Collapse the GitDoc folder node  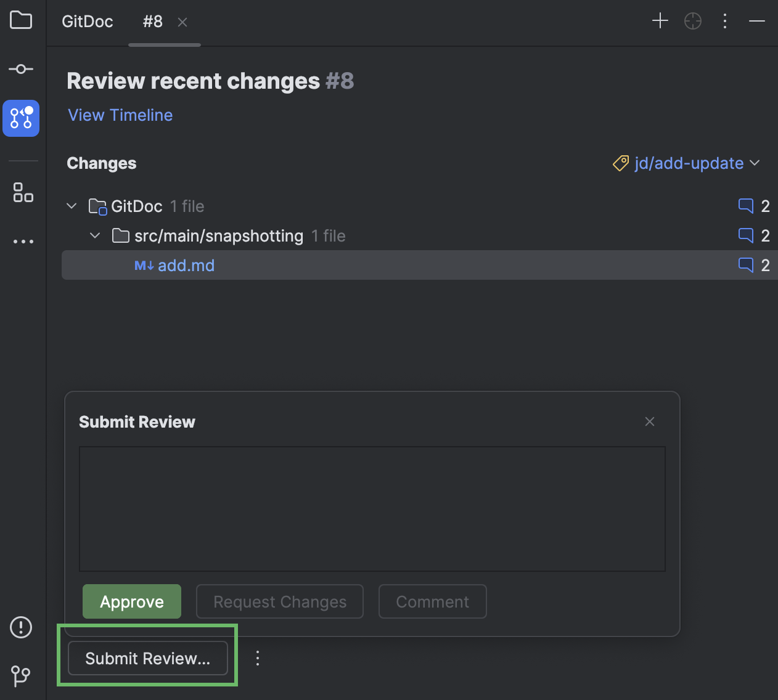click(x=71, y=206)
